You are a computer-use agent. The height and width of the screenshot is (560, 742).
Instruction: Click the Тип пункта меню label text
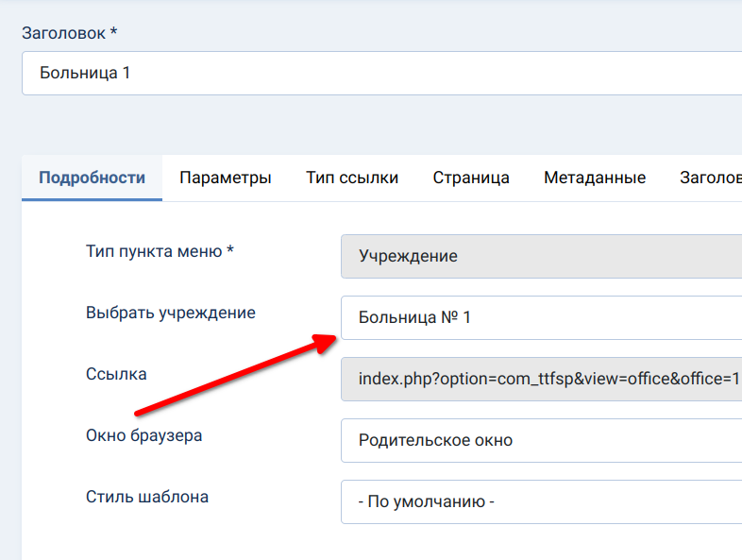154,251
